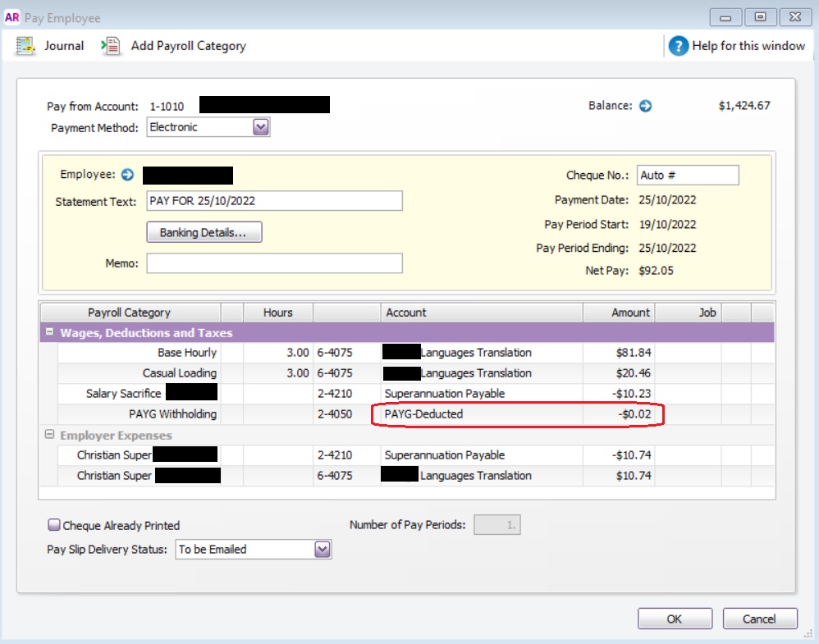This screenshot has height=644, width=819.
Task: Click the pay from account number 1-1010
Action: [x=167, y=107]
